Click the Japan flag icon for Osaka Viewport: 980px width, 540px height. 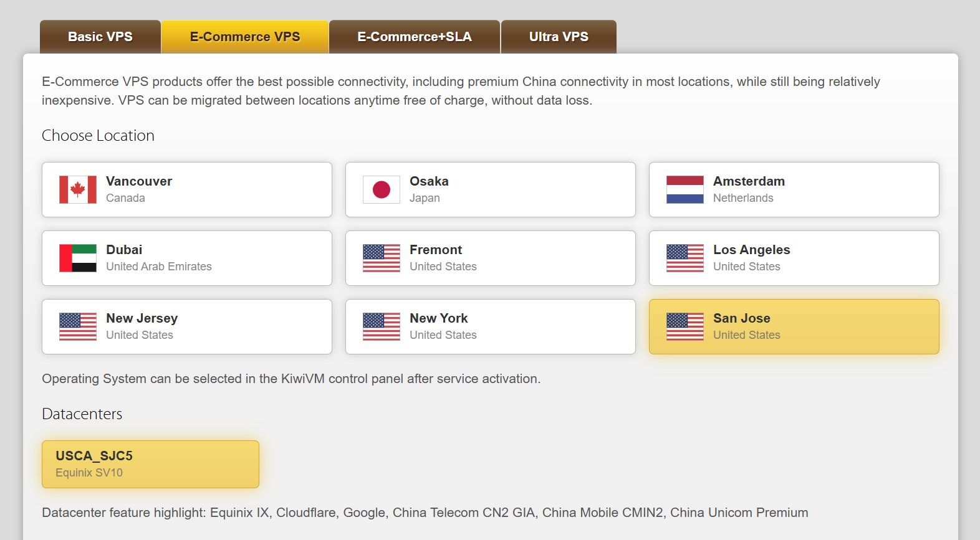pos(382,189)
